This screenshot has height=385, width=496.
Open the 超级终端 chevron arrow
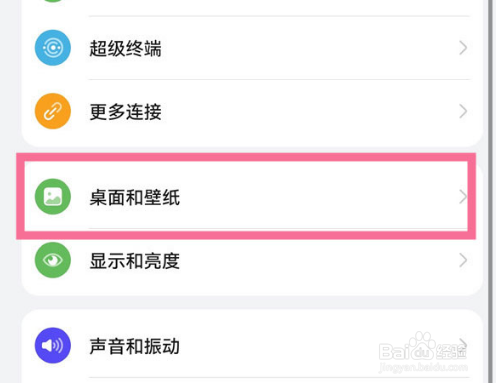[x=463, y=48]
